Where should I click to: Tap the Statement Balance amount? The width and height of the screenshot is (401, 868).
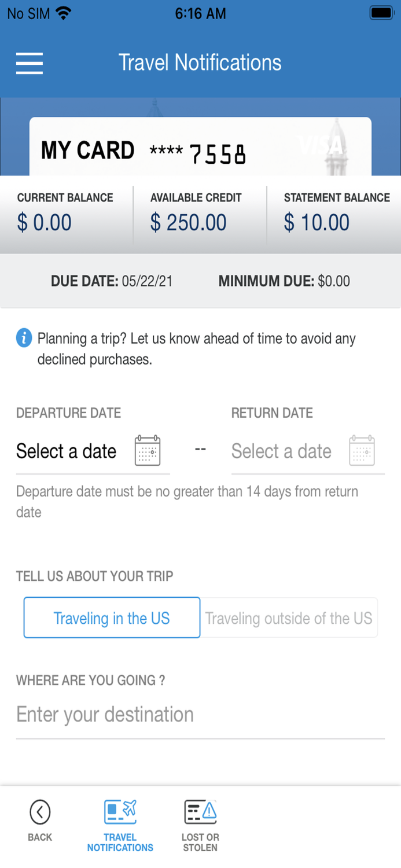pos(317,223)
